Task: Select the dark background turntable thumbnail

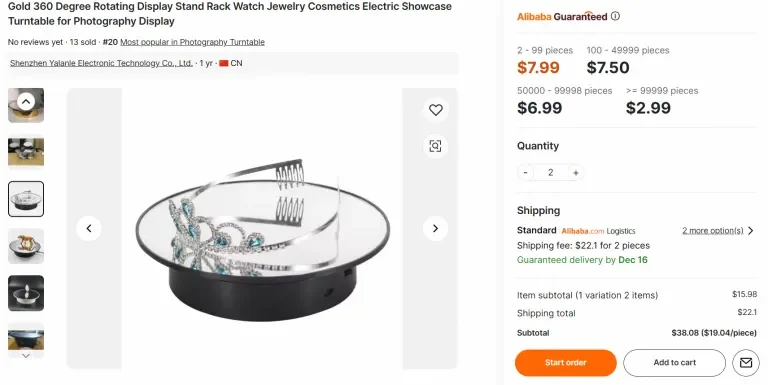Action: click(x=26, y=293)
